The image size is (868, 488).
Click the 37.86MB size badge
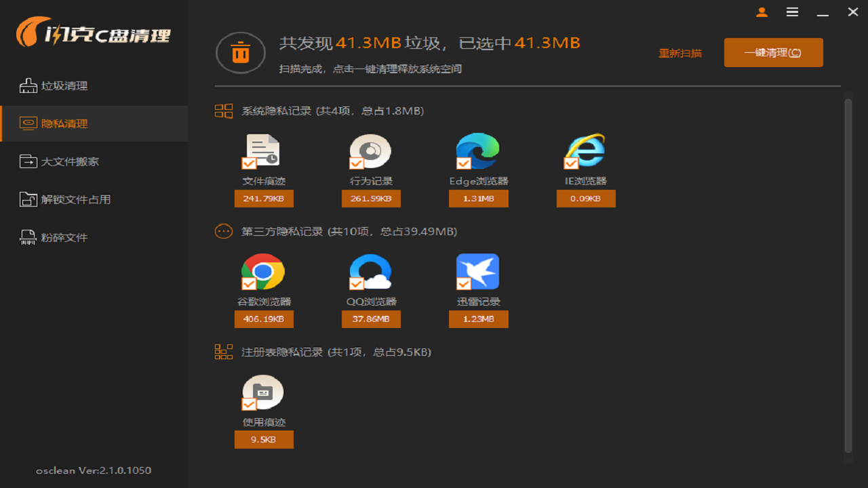(371, 319)
